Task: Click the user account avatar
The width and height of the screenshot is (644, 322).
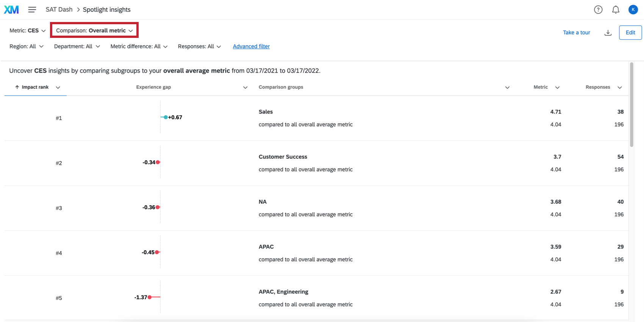Action: click(x=633, y=10)
